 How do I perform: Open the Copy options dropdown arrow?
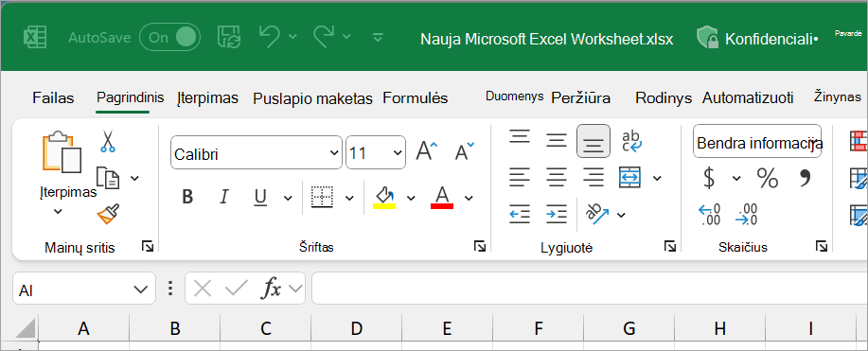pyautogui.click(x=134, y=178)
